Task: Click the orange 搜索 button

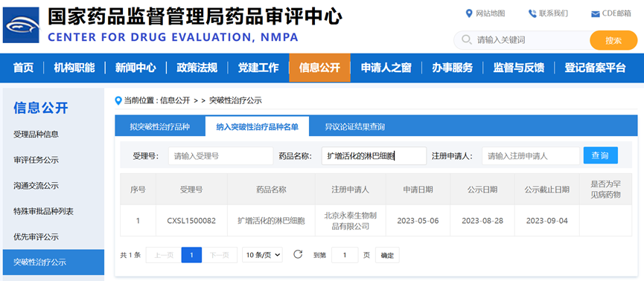Action: point(613,40)
